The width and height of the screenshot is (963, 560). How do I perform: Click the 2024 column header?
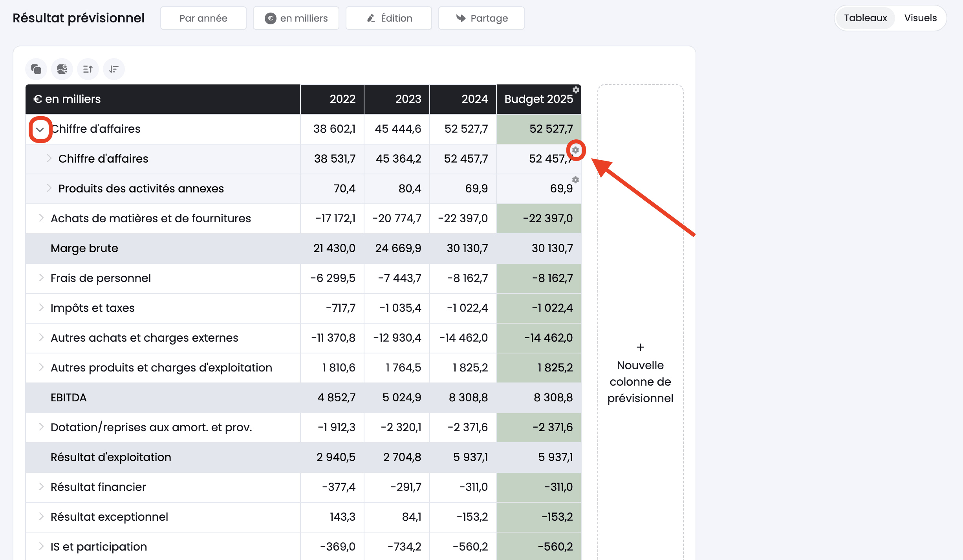(463, 99)
